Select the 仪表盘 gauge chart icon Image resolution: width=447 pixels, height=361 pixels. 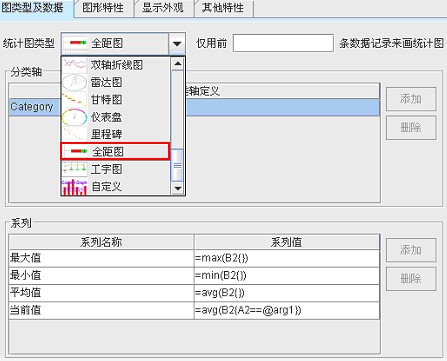(x=75, y=117)
